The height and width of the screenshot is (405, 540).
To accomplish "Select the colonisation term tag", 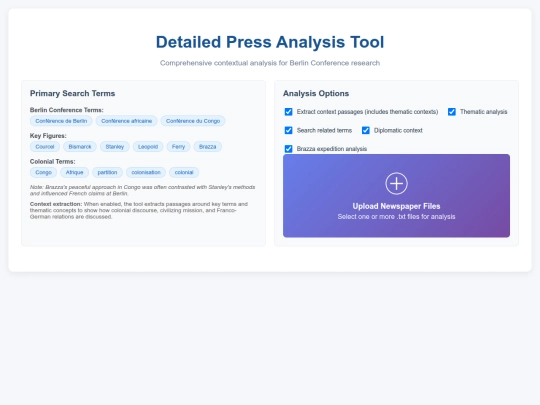I will coord(146,173).
